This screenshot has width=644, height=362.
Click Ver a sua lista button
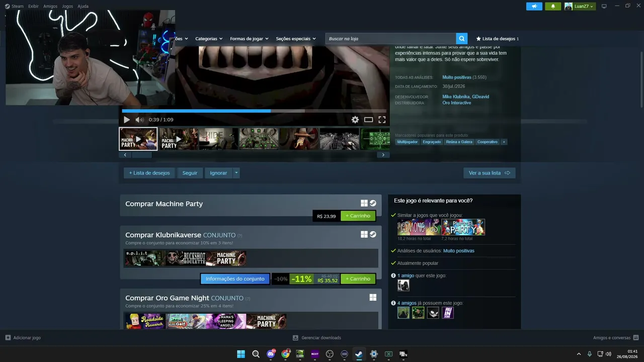point(489,173)
